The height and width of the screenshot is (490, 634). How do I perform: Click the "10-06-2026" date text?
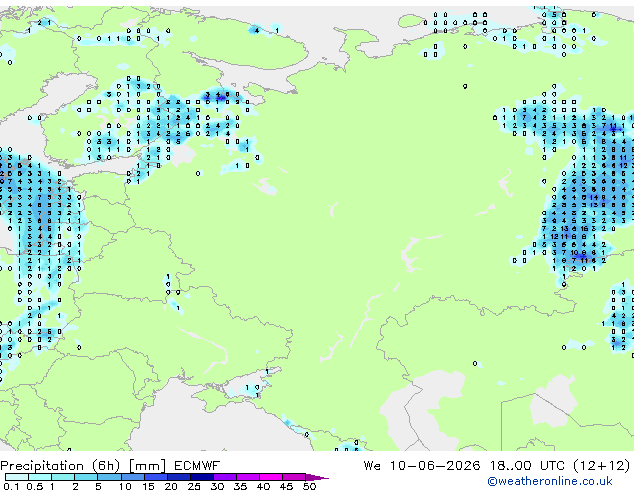[435, 466]
